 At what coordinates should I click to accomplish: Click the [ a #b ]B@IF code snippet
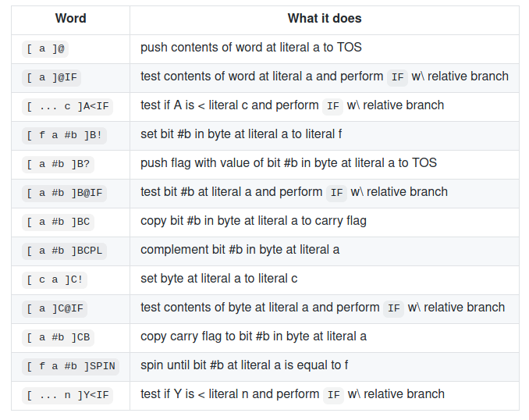[64, 193]
